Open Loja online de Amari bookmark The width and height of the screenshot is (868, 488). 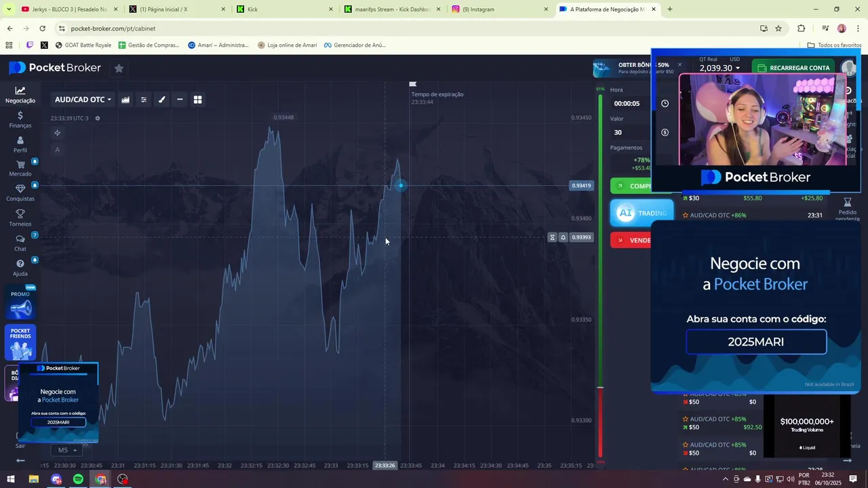click(288, 45)
